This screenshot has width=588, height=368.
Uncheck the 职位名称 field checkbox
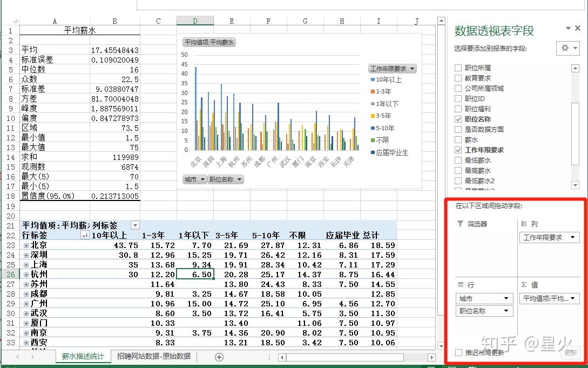pyautogui.click(x=458, y=119)
